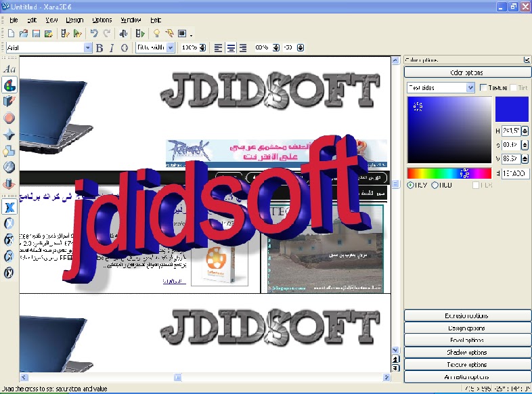Select the HSV color model radio
Viewport: 532px width, 394px height.
click(411, 185)
